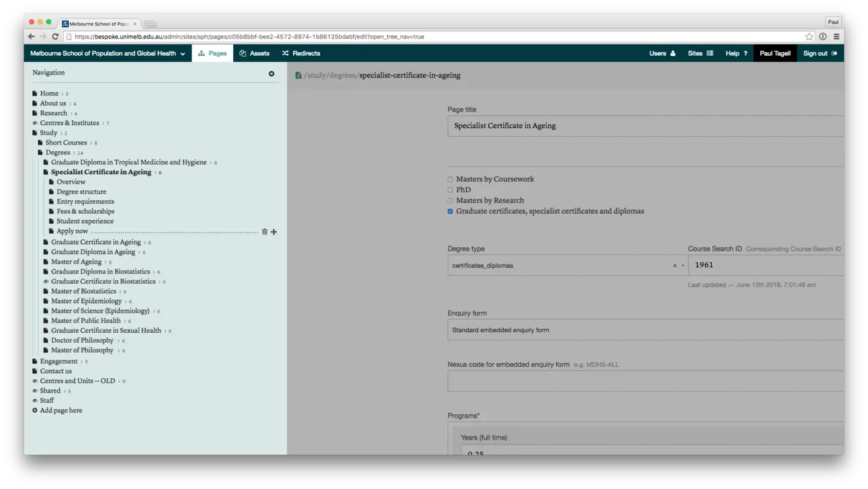Open Fees & scholarships in tree
Screen dimensions: 868x489
click(86, 211)
